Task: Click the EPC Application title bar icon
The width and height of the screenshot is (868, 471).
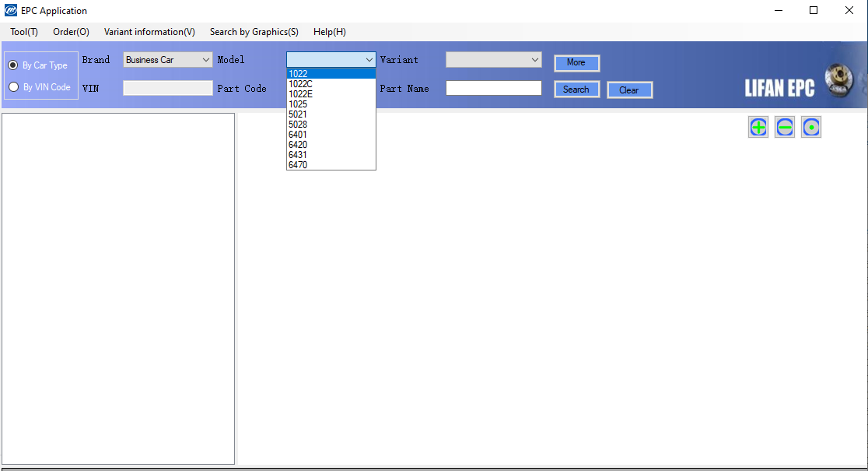Action: pos(11,11)
